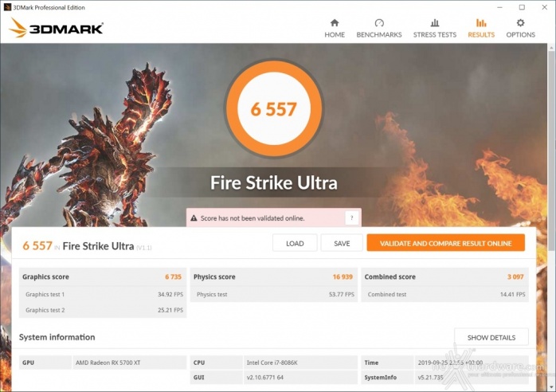The width and height of the screenshot is (556, 392).
Task: Click the scrollbar up arrow
Action: 551,48
